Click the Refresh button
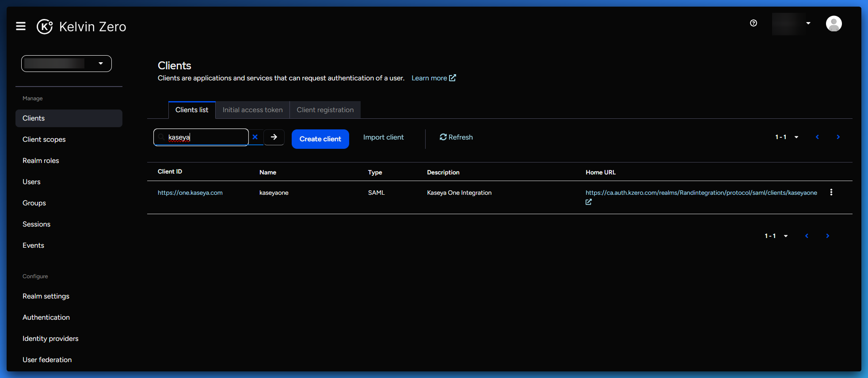This screenshot has width=868, height=378. (x=456, y=137)
